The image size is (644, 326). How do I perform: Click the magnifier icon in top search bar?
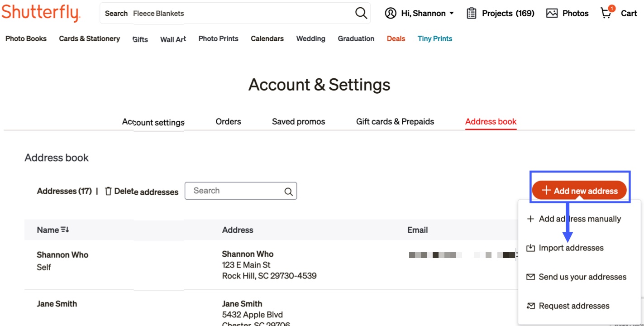[x=361, y=13]
